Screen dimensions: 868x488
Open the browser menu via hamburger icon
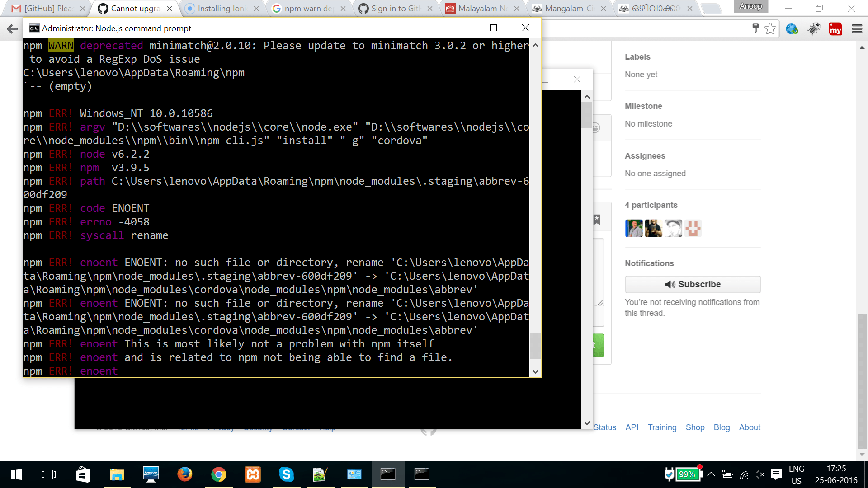[858, 28]
